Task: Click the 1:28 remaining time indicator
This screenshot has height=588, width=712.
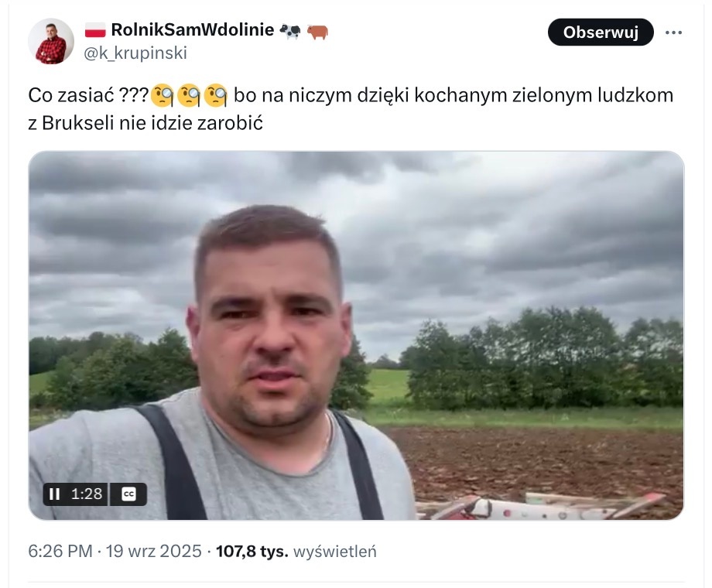Action: click(x=87, y=494)
